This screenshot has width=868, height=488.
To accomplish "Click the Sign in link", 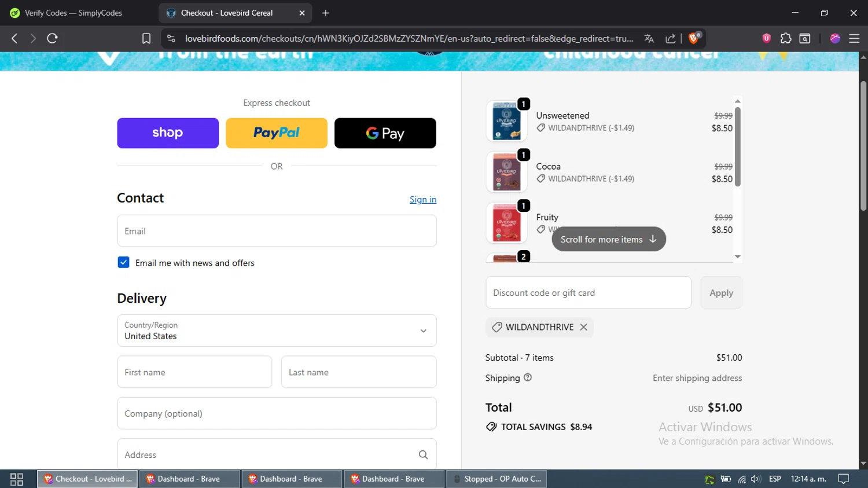I will tap(423, 199).
